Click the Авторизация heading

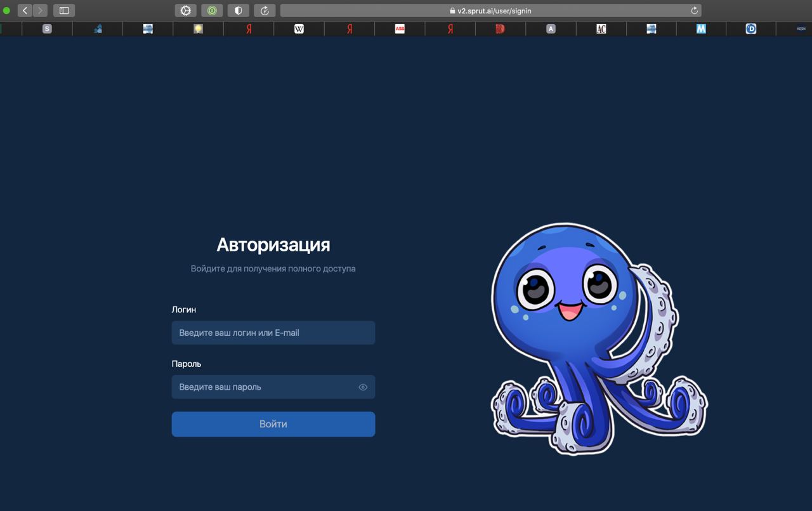click(x=273, y=244)
